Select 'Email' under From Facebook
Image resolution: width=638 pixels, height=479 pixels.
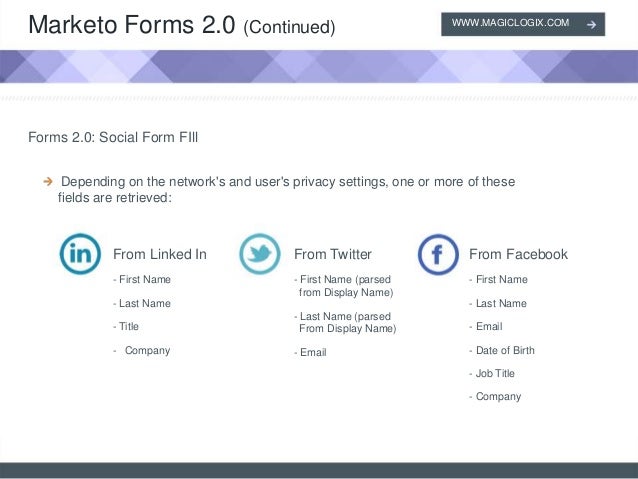click(x=489, y=326)
